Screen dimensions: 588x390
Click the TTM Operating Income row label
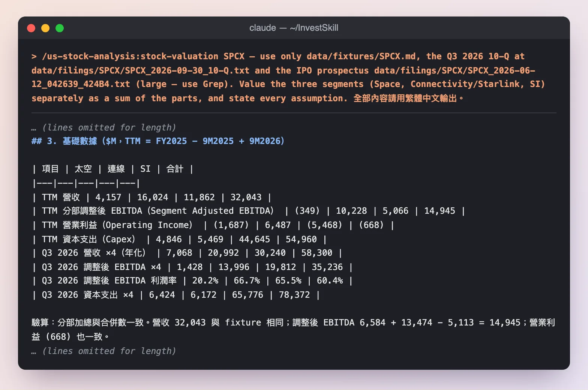coord(117,225)
